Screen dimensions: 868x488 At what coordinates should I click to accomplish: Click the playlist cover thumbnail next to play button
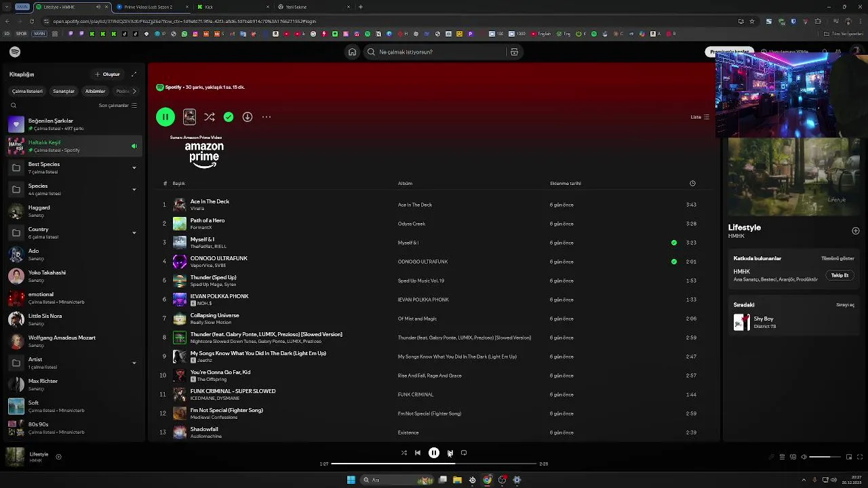coord(189,117)
